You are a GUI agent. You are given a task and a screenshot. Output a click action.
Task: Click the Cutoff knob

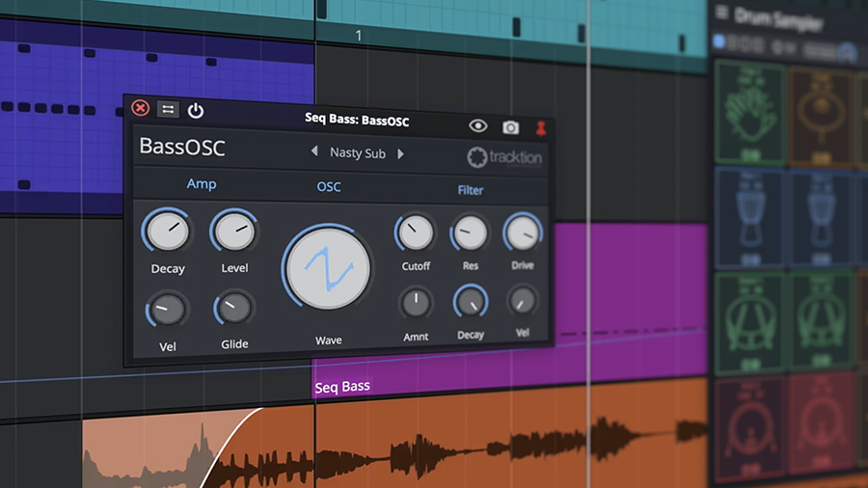[415, 233]
